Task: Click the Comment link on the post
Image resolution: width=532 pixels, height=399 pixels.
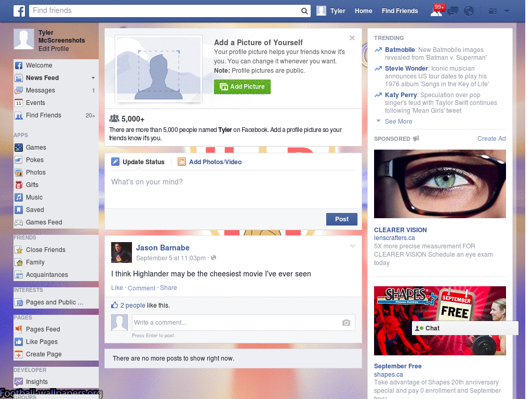Action: [x=141, y=288]
